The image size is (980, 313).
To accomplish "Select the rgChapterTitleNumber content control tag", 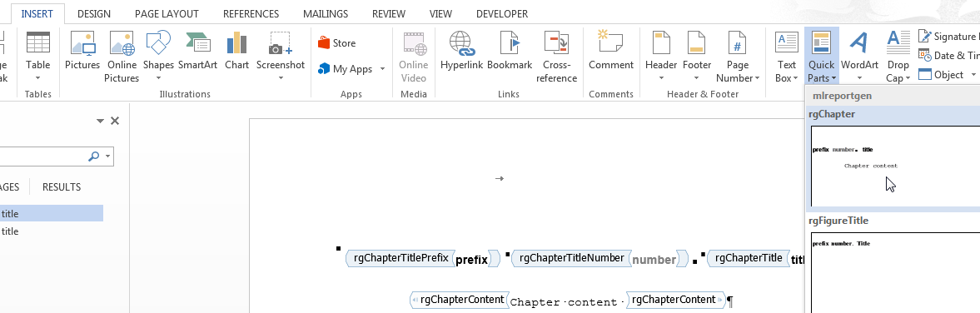I will pyautogui.click(x=571, y=258).
